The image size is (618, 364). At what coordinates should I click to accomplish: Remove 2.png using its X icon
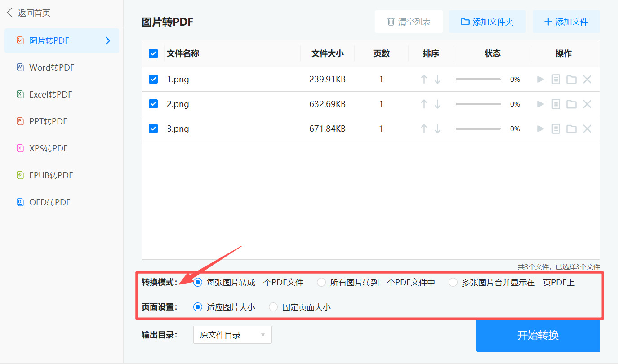(587, 104)
